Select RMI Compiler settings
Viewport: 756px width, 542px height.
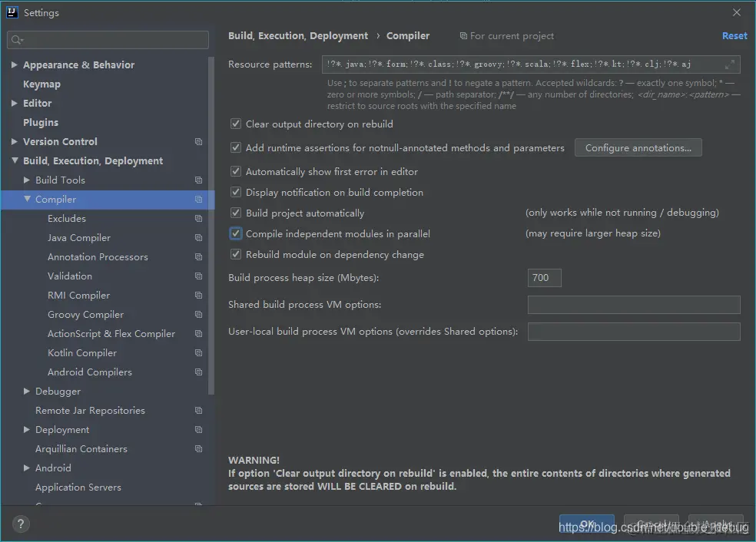click(x=78, y=296)
